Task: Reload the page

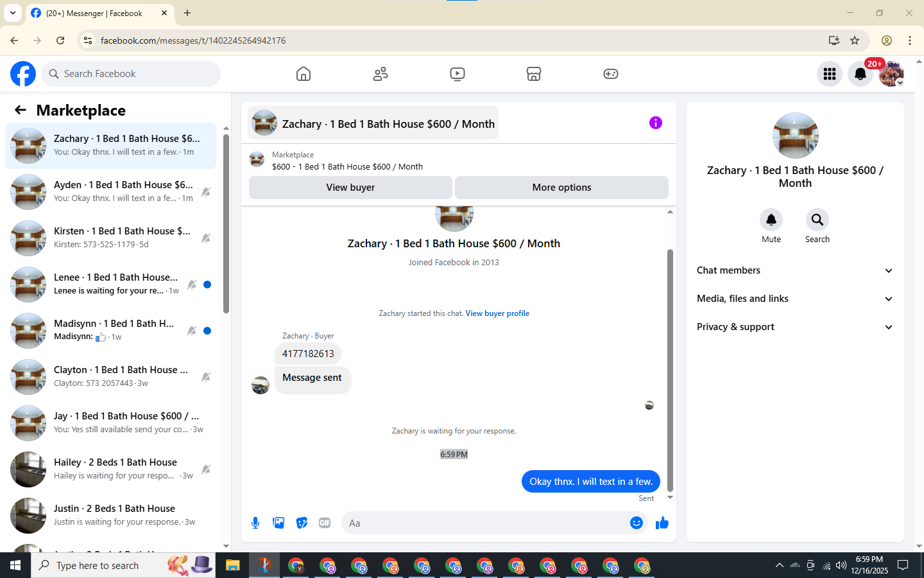Action: (x=60, y=40)
